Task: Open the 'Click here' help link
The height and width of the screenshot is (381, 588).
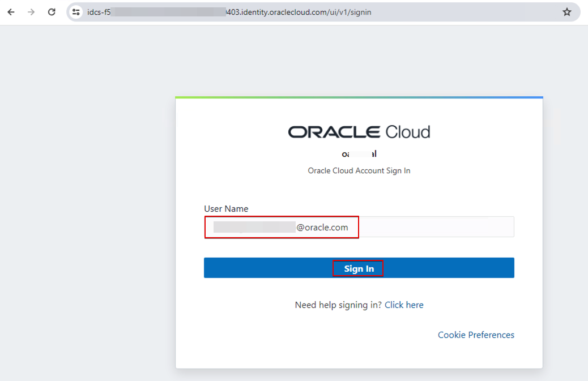Action: coord(404,305)
